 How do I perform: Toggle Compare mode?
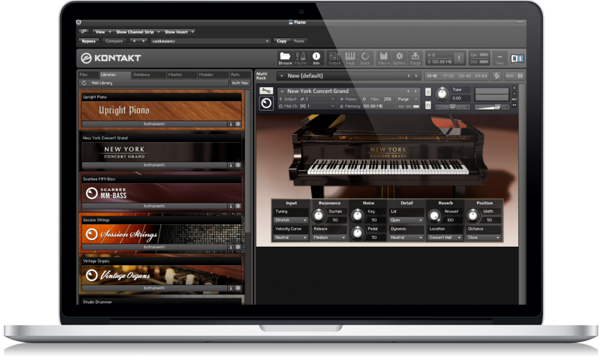[x=114, y=41]
